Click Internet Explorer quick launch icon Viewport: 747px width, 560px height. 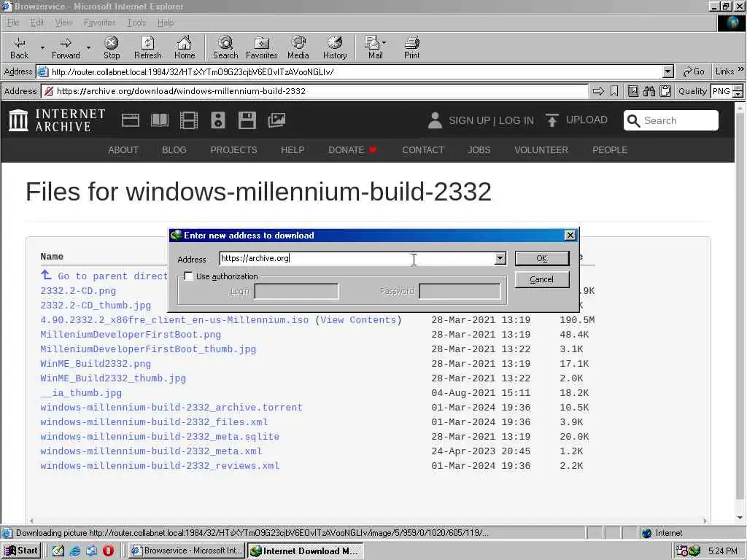coord(75,551)
